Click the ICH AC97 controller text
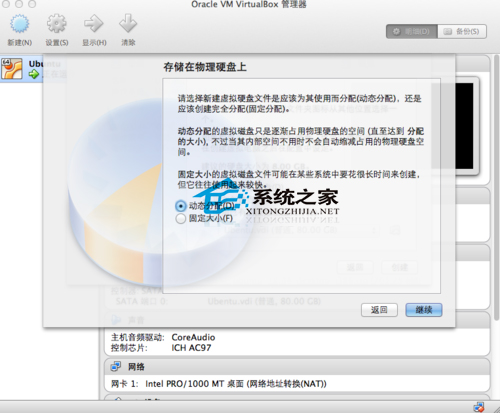 click(191, 348)
